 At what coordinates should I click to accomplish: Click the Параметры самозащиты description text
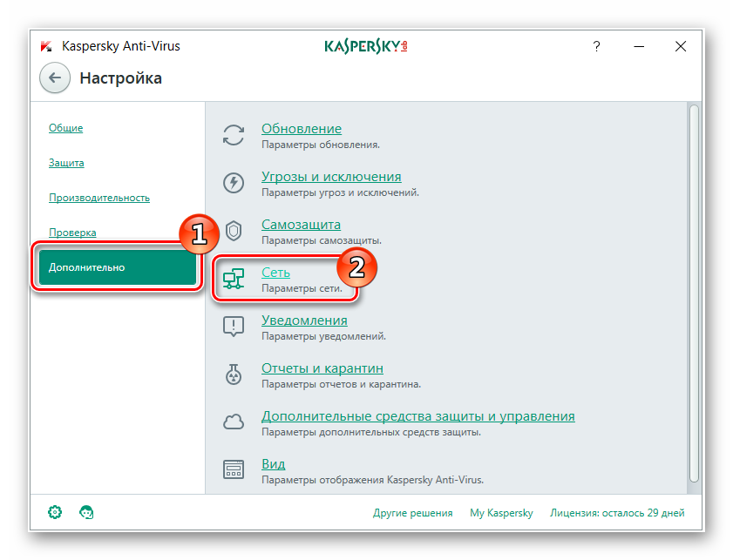[x=322, y=240]
